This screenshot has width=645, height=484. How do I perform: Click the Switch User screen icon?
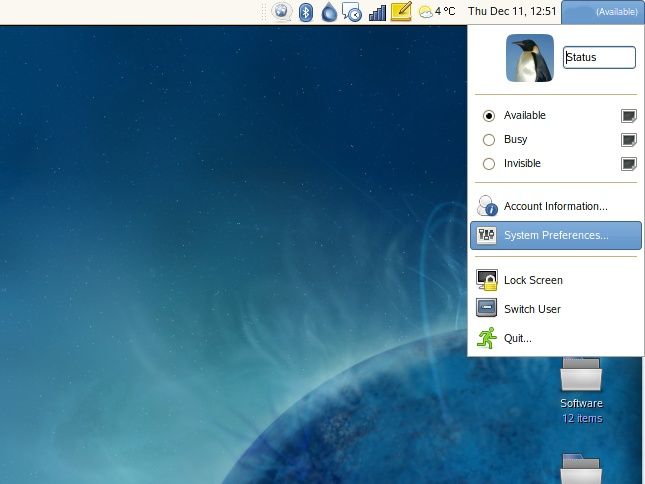click(x=487, y=308)
